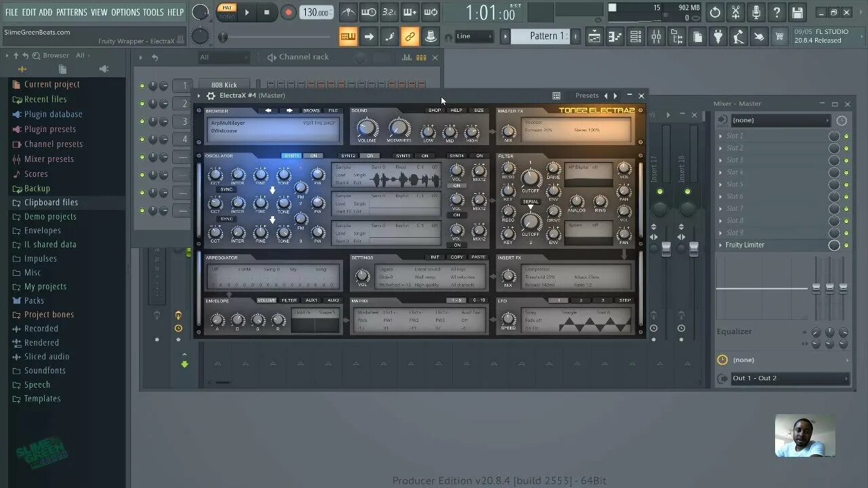Enable countdown before recording (3.2.1 icon)
The height and width of the screenshot is (488, 868).
tap(389, 12)
